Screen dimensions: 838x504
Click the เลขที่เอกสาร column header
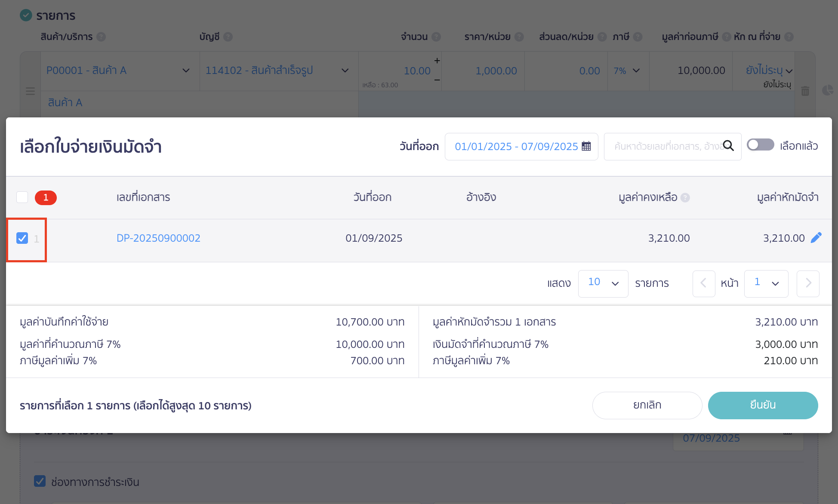tap(143, 197)
